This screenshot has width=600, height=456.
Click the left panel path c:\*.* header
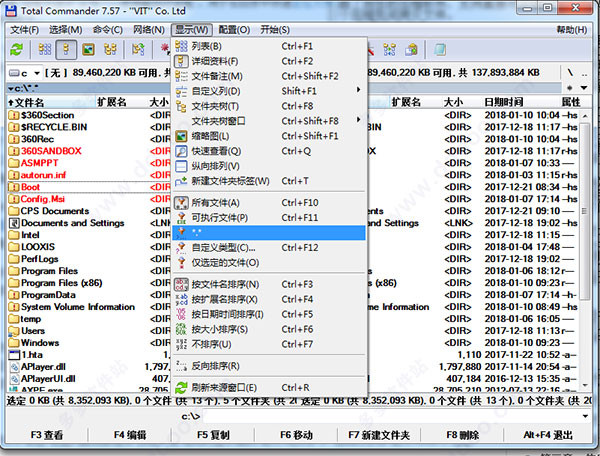(x=89, y=88)
